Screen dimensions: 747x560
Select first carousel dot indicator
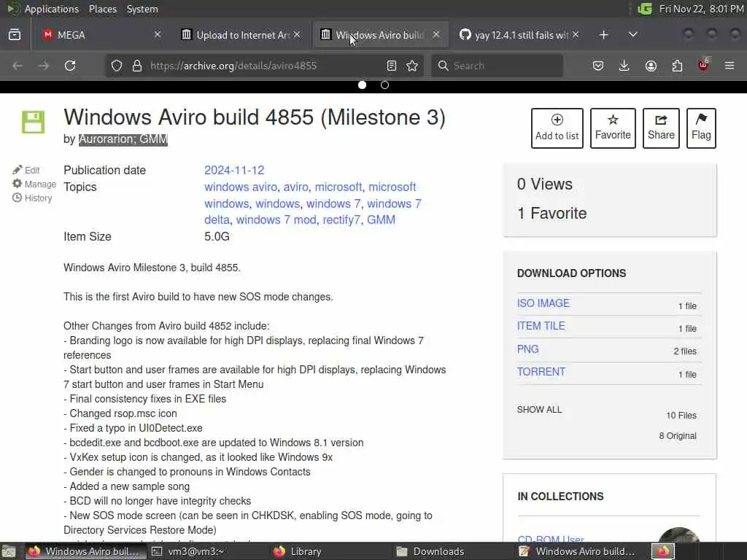362,85
